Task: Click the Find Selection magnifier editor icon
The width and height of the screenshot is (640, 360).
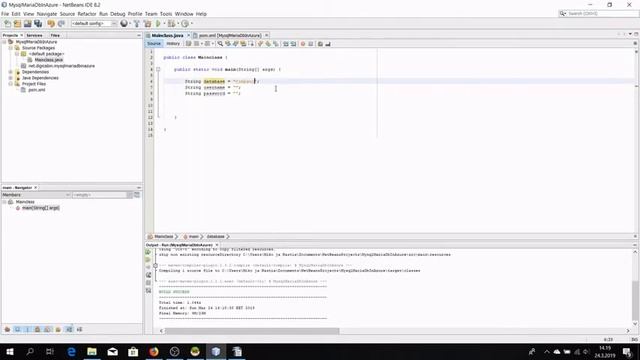Action: pos(220,44)
